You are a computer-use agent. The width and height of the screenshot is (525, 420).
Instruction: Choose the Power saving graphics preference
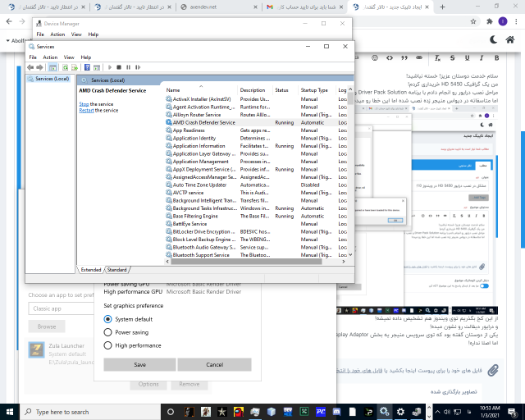(x=108, y=332)
